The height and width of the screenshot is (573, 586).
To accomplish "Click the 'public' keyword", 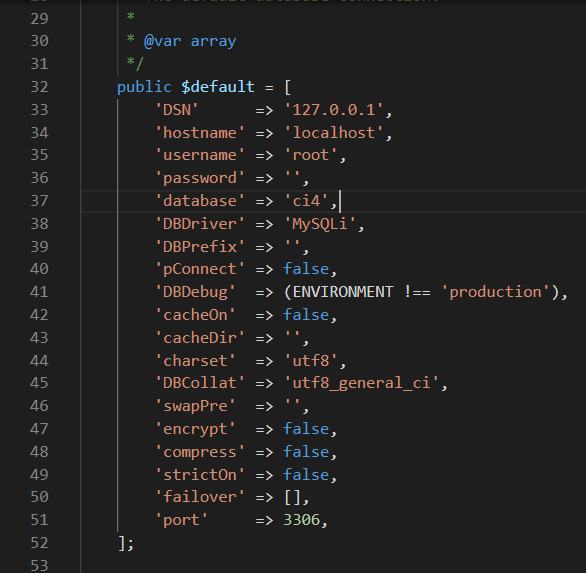I will click(144, 87).
